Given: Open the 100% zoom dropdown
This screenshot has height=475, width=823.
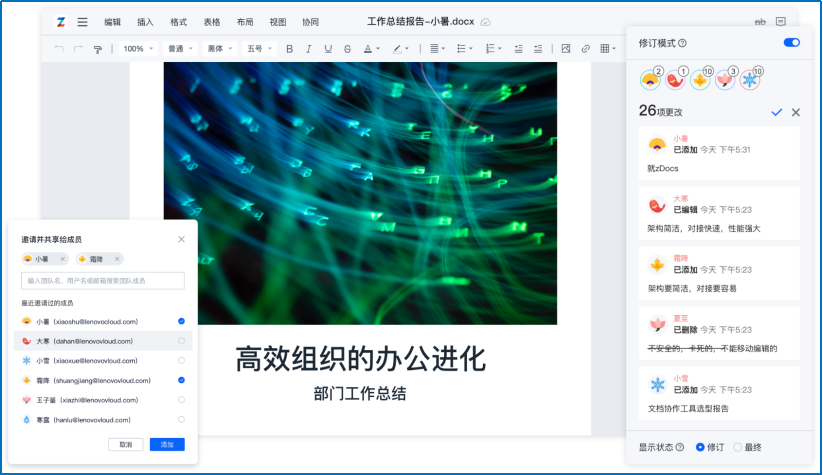Looking at the screenshot, I should tap(138, 49).
